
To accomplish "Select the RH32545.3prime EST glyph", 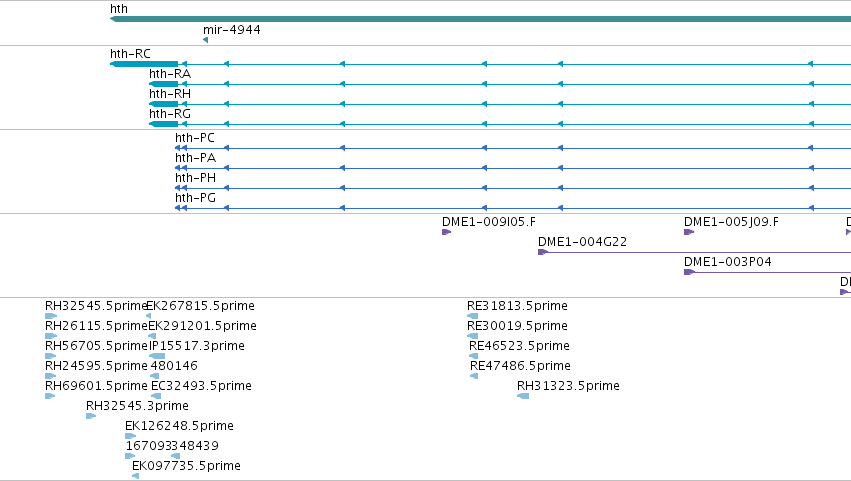I will (x=91, y=416).
